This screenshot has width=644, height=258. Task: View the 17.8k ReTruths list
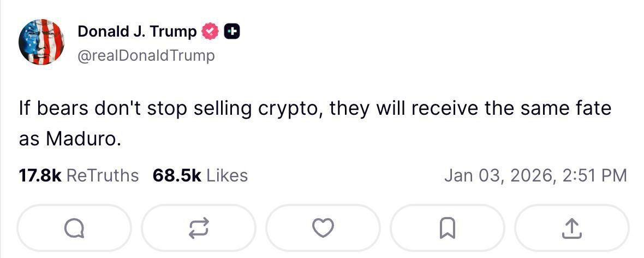pos(79,175)
